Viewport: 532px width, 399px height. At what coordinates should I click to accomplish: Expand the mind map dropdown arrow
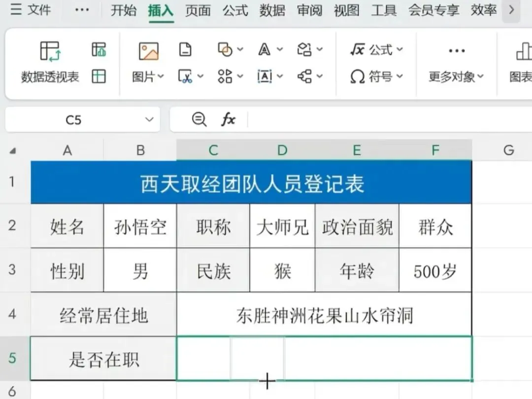320,76
